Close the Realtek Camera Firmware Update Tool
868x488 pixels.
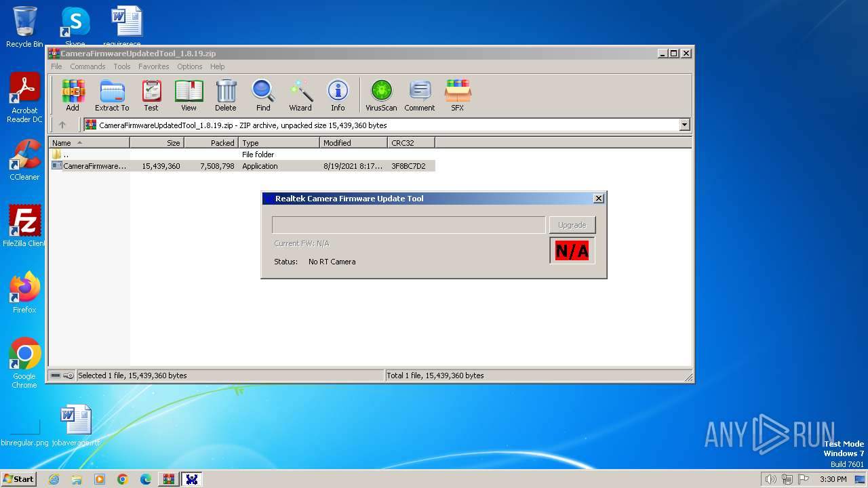pos(598,199)
